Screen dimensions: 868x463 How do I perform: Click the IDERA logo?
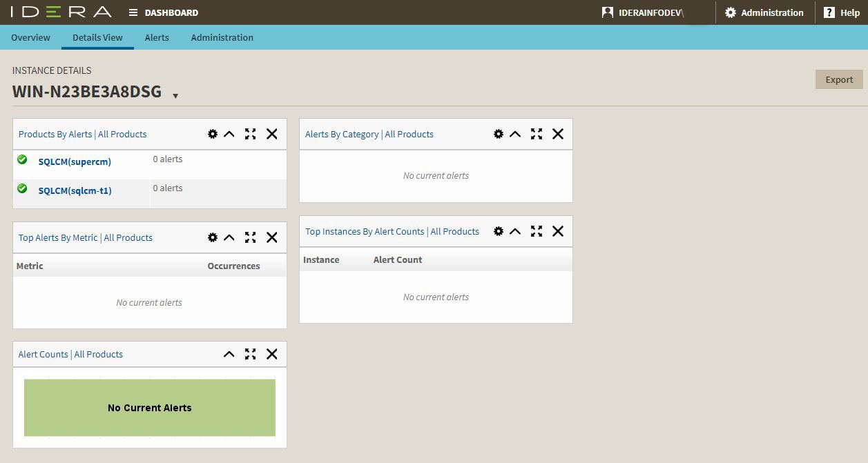coord(61,12)
